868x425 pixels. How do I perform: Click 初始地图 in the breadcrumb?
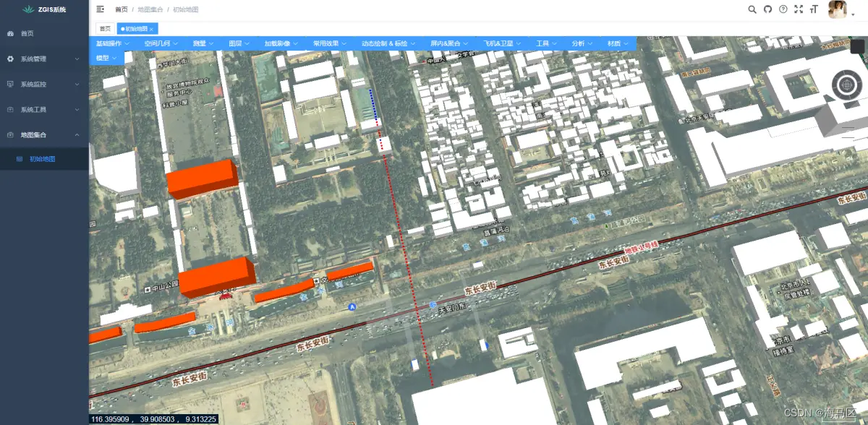(x=186, y=9)
